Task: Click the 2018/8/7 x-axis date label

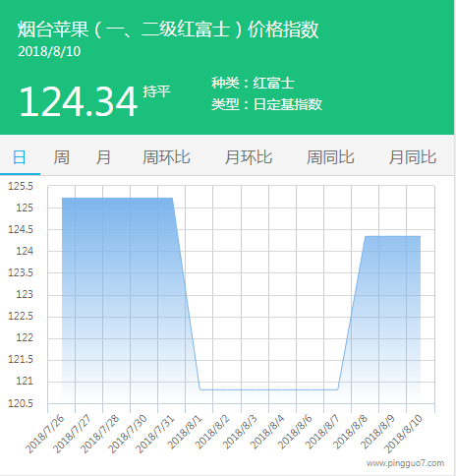Action: click(322, 432)
